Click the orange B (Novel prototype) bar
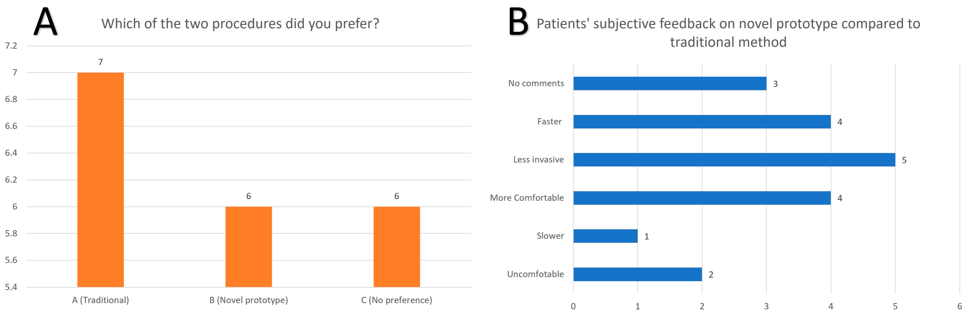The width and height of the screenshot is (980, 317). tap(249, 246)
